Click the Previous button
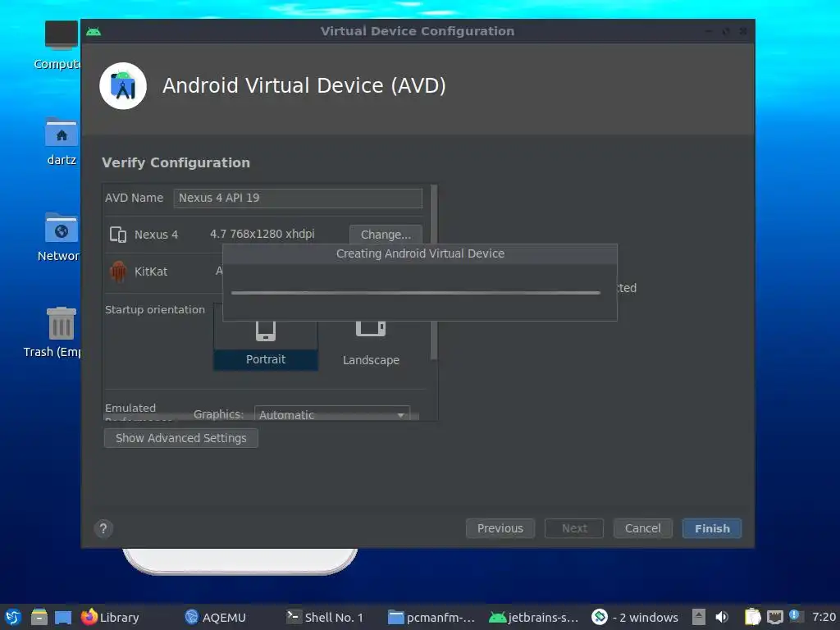Screen dimensions: 840x630 (500, 528)
